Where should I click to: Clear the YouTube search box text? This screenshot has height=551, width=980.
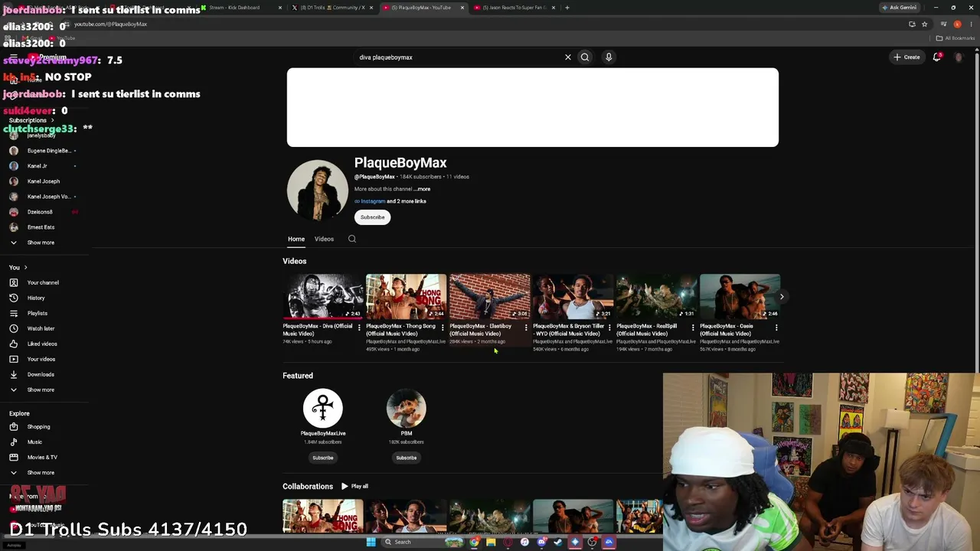[x=568, y=57]
